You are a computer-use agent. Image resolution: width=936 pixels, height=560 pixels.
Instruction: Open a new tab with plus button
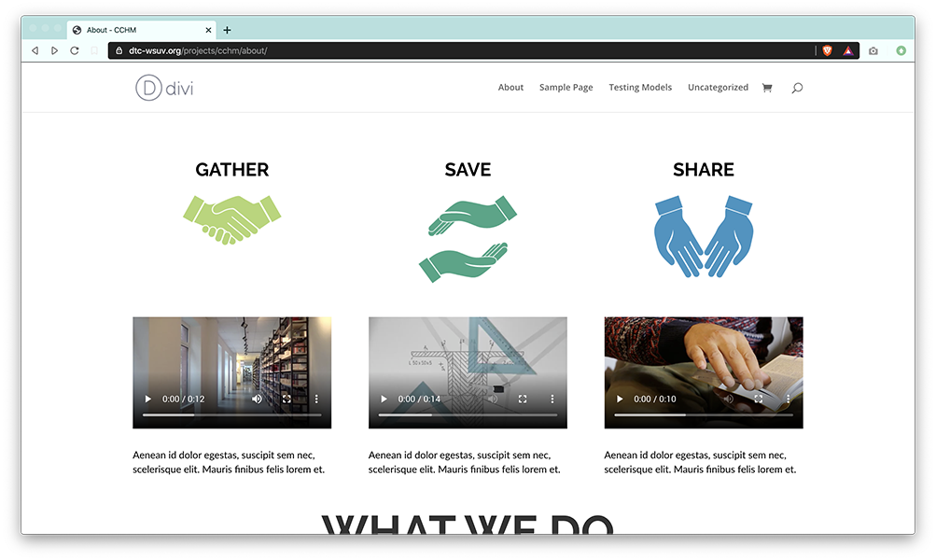227,30
